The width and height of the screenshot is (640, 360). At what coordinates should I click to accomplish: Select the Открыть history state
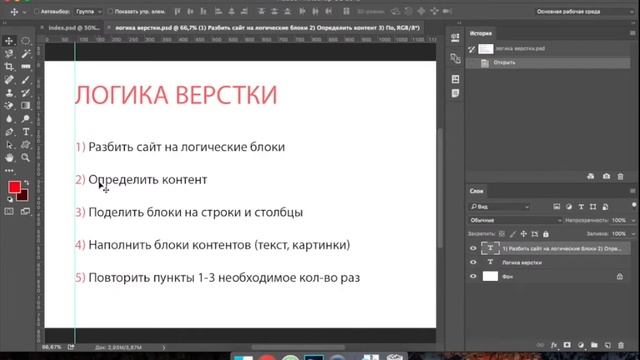548,63
